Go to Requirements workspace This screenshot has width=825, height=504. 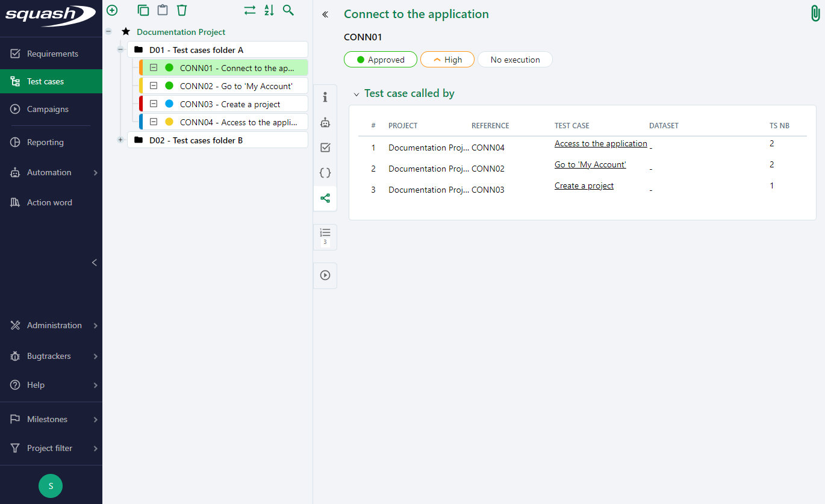pyautogui.click(x=52, y=54)
